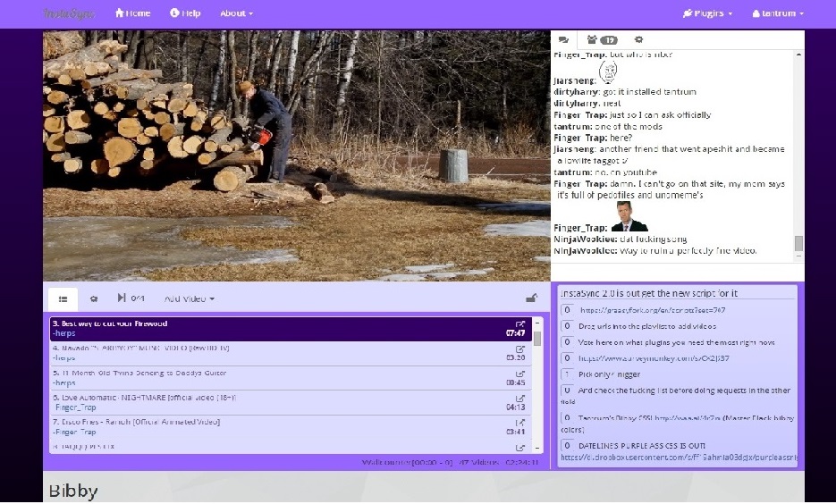
Task: Click playlist scrollbar up arrow
Action: (537, 323)
